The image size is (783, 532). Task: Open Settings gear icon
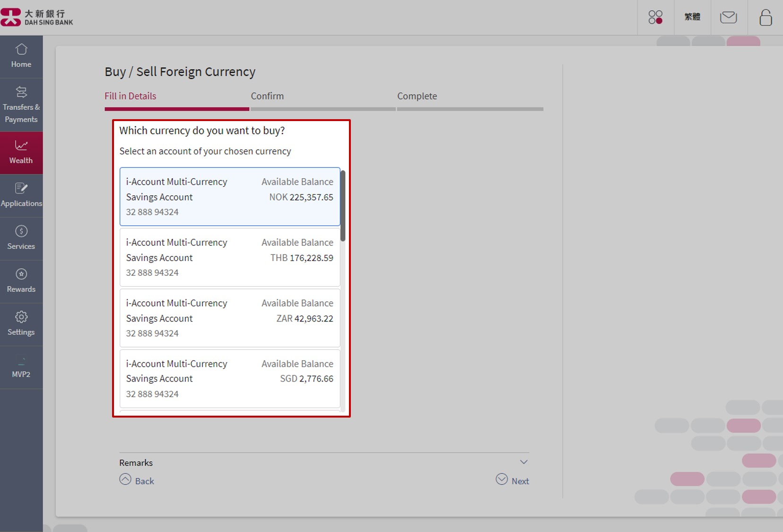21,317
